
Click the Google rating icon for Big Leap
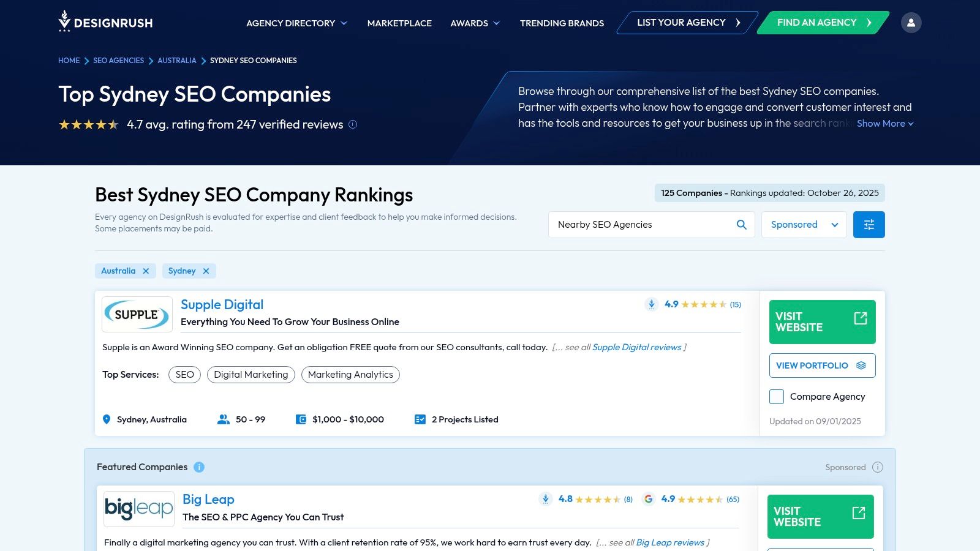pyautogui.click(x=649, y=499)
